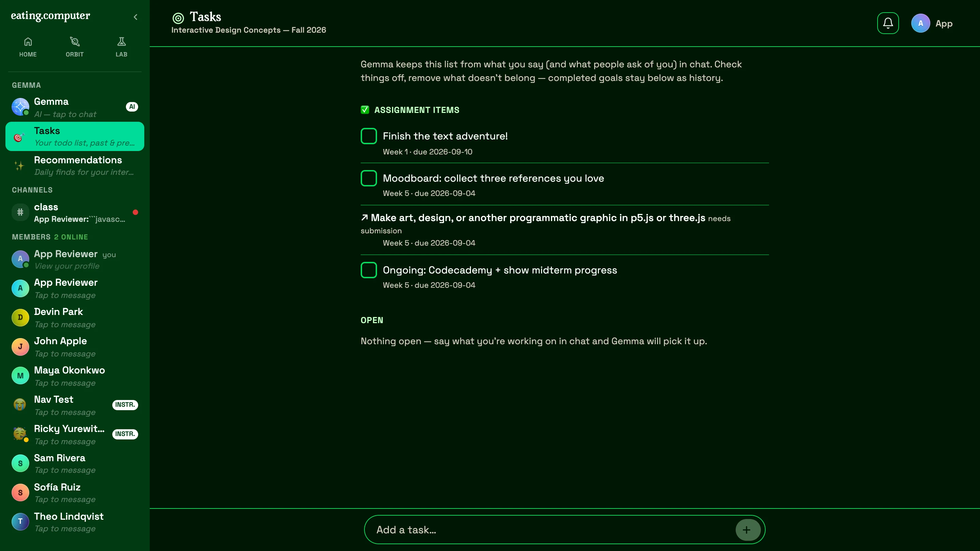Click the INSTR. badge beside Nav Test

[125, 405]
